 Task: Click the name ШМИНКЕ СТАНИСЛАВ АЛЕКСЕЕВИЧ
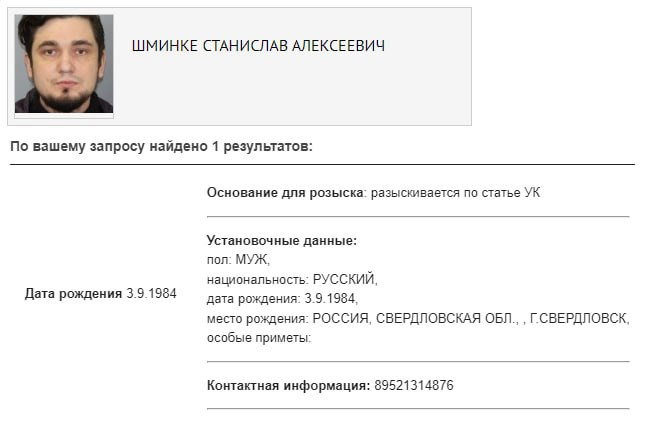258,47
